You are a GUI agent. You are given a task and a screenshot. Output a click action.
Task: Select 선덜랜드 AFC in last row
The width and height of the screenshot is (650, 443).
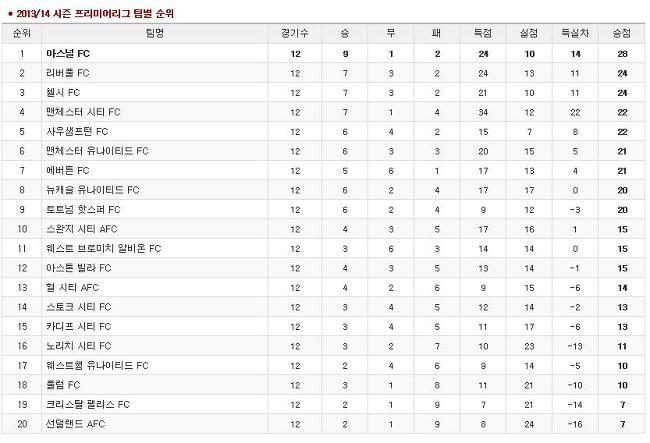pyautogui.click(x=75, y=424)
